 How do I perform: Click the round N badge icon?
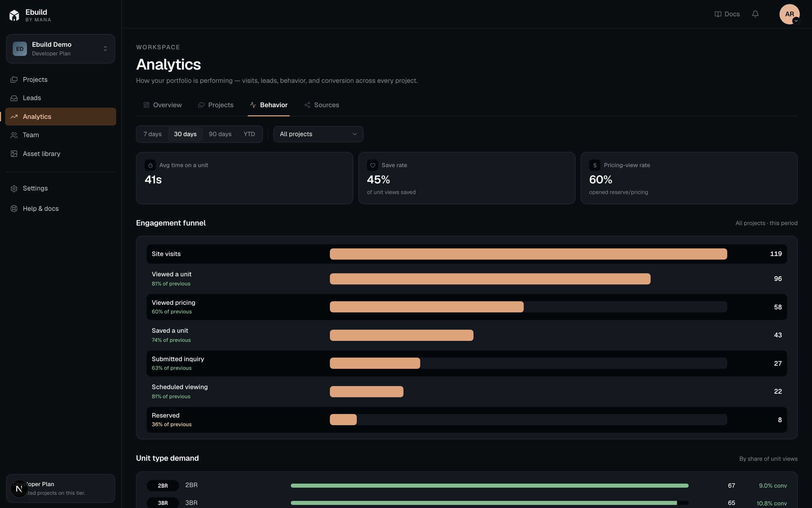tap(19, 489)
